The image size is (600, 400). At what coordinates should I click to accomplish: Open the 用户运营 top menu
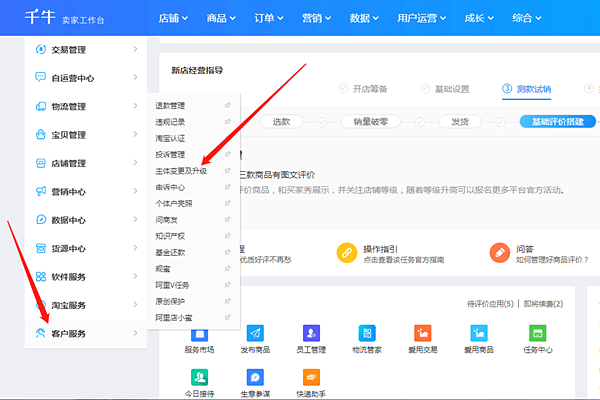click(422, 18)
